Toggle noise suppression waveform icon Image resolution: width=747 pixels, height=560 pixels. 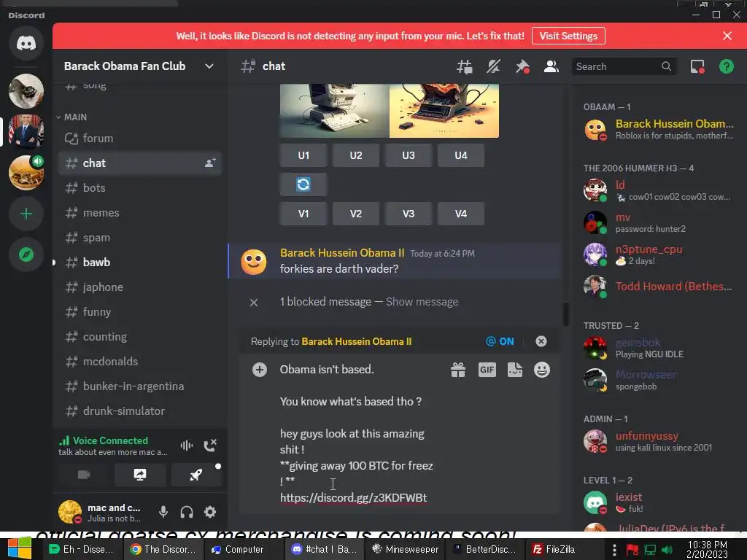point(186,446)
